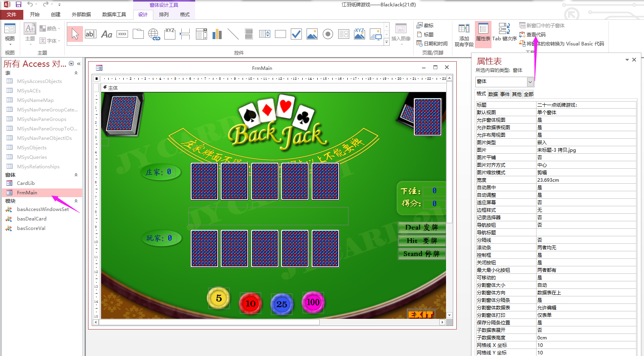Open the 字体 fonts dropdown

click(x=50, y=41)
